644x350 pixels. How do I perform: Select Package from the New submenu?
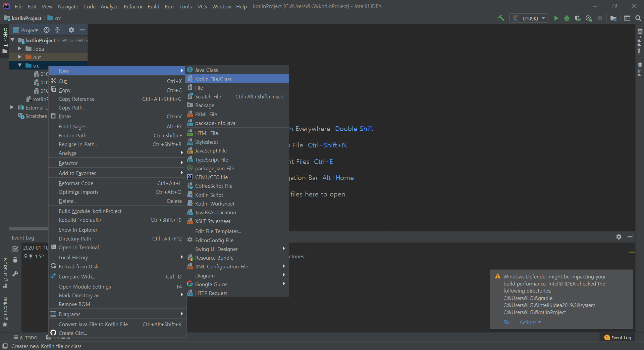point(237,105)
